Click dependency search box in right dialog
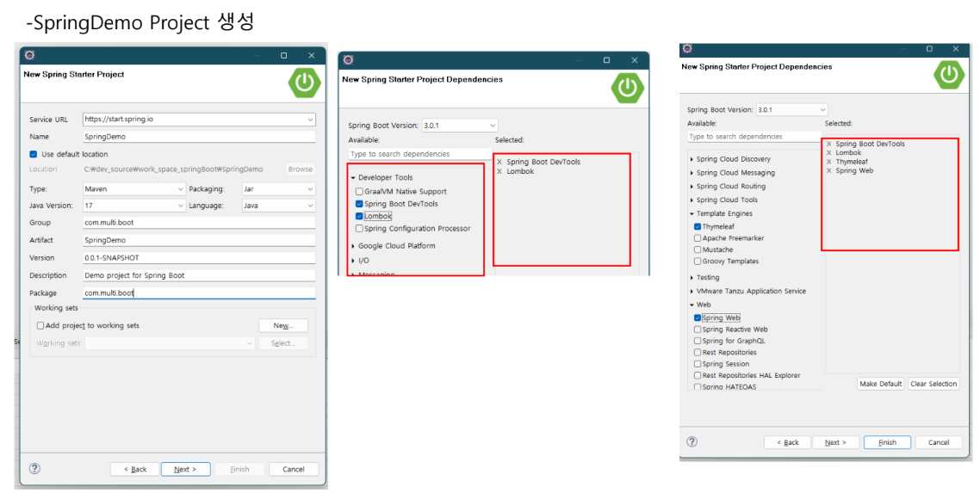This screenshot has height=493, width=980. point(754,136)
